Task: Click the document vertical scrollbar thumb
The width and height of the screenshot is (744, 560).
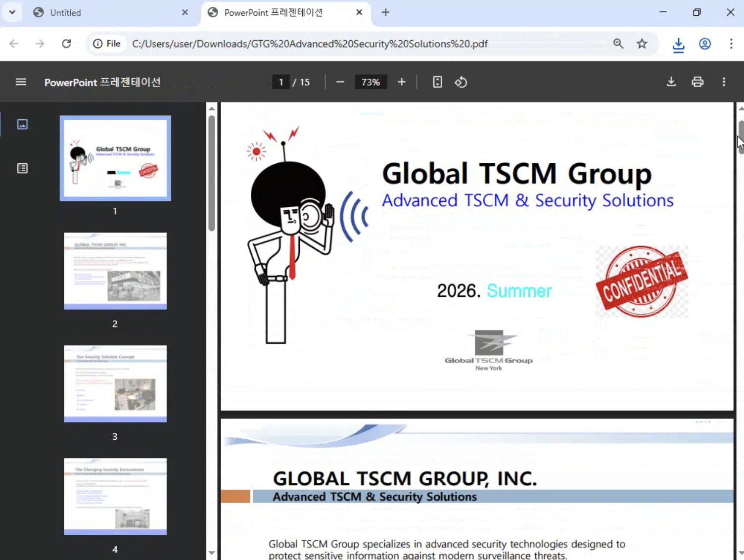Action: coord(741,137)
